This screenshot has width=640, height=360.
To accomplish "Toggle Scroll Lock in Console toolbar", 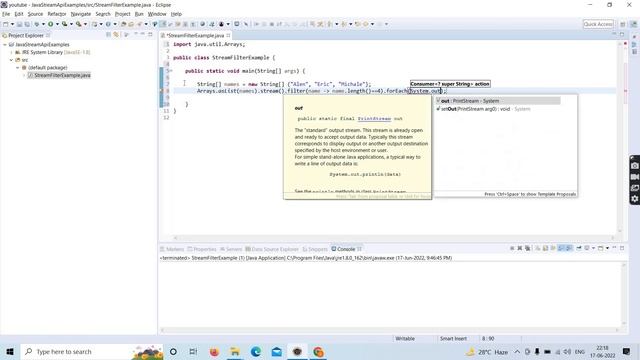I will 545,248.
